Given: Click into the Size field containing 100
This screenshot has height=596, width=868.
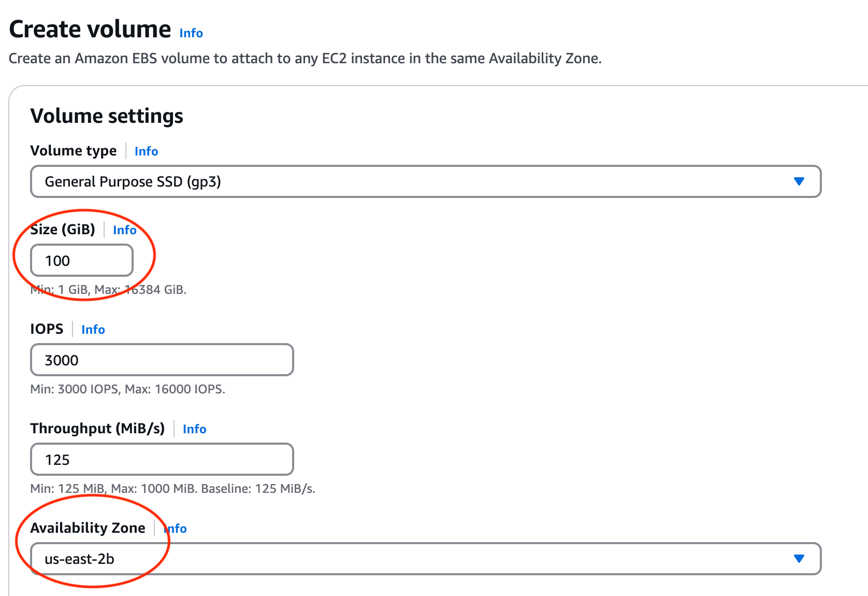Looking at the screenshot, I should coord(82,260).
